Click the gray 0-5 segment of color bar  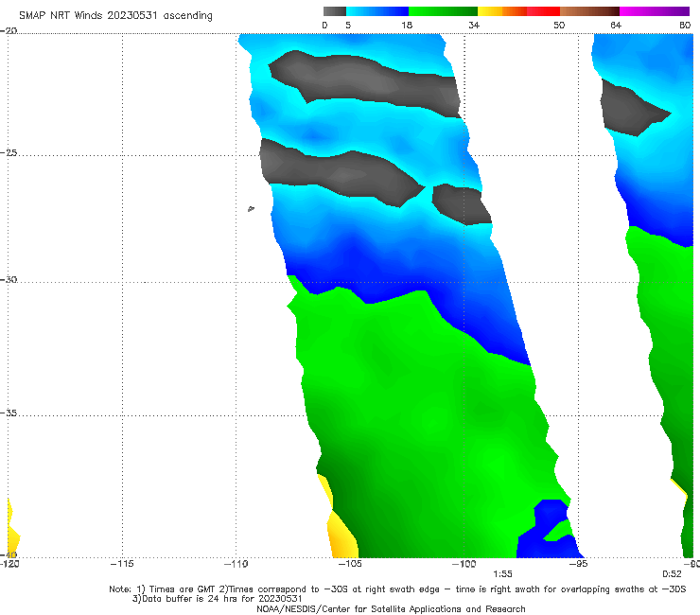(334, 11)
